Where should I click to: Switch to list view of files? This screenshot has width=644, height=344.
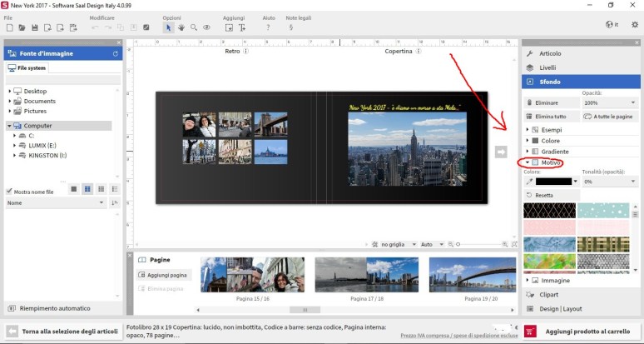click(x=115, y=189)
